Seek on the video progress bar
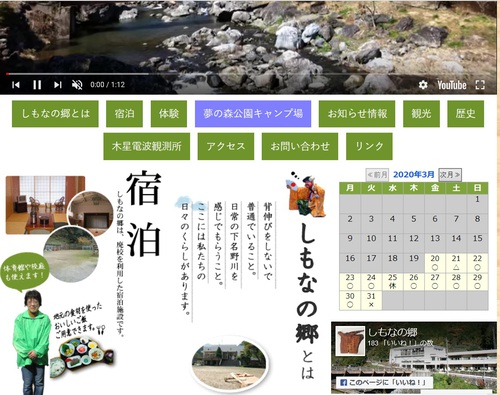 [x=247, y=74]
